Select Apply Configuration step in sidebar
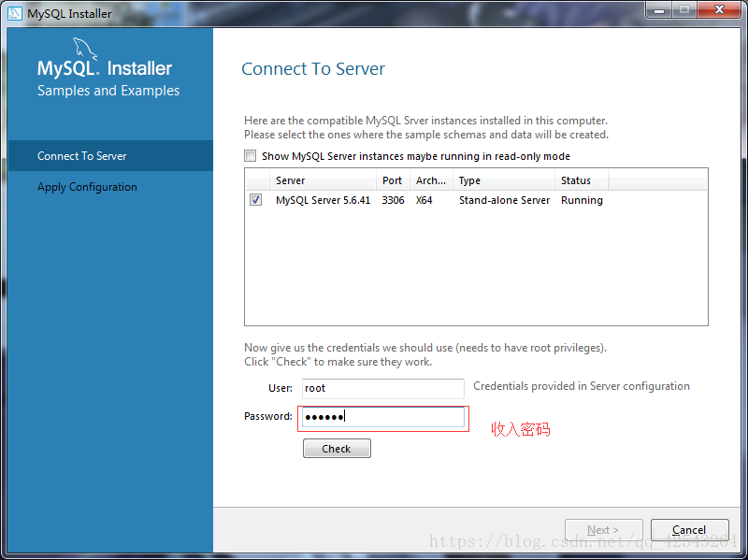This screenshot has width=748, height=560. pyautogui.click(x=110, y=186)
